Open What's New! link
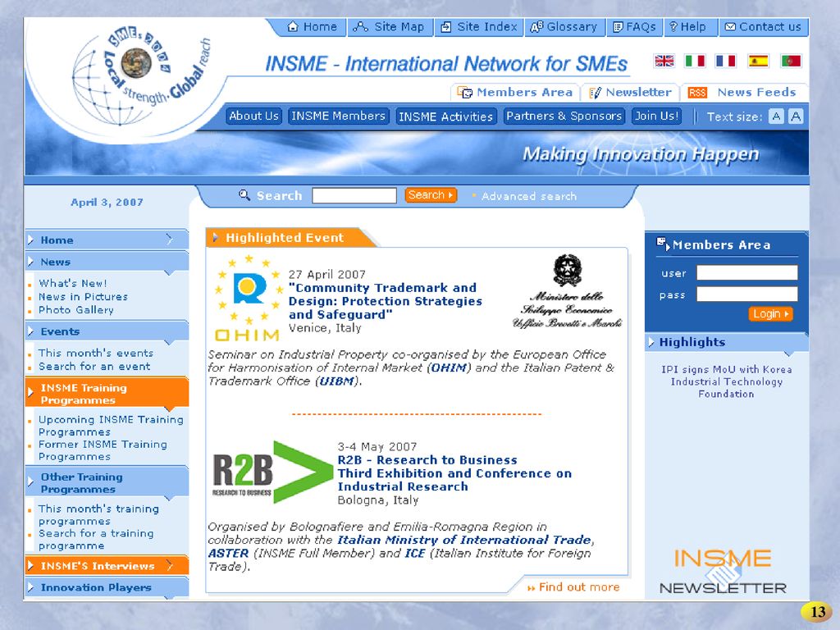This screenshot has height=630, width=840. point(72,283)
